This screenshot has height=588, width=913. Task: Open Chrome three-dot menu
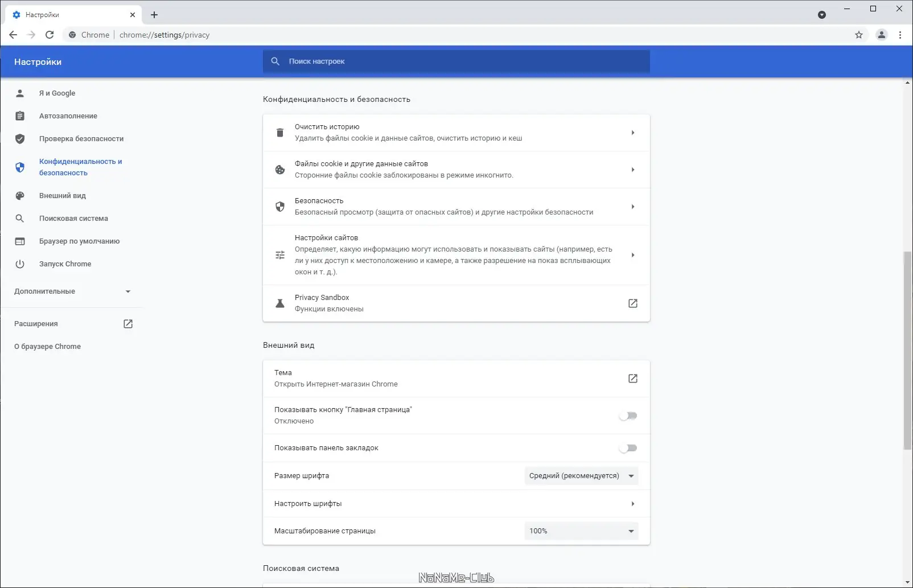tap(900, 35)
